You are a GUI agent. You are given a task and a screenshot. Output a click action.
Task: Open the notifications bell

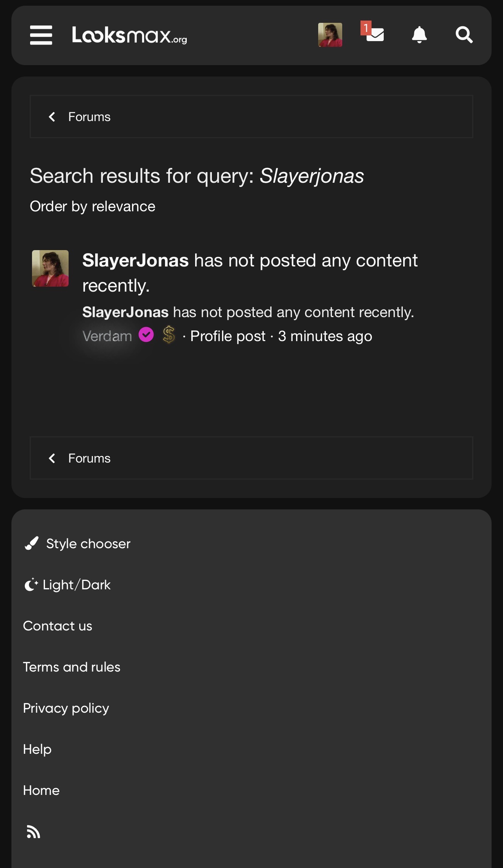(419, 35)
